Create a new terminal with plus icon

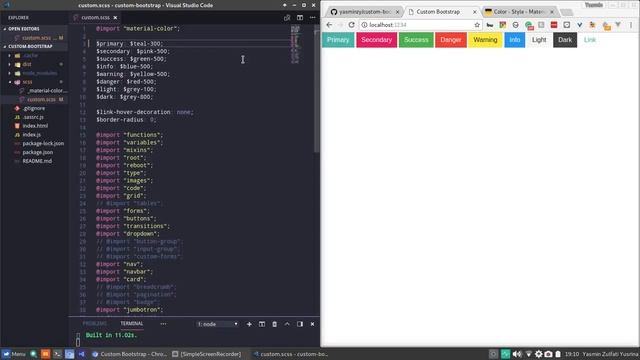point(249,324)
